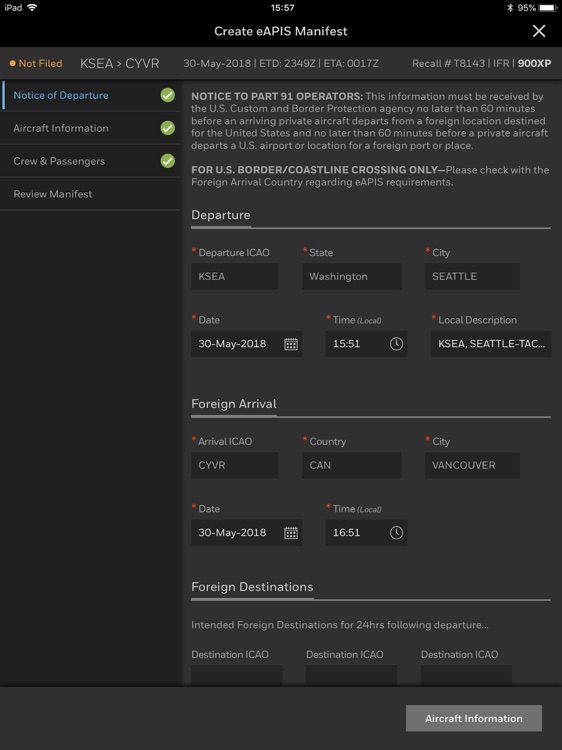The image size is (562, 750).
Task: Click the third Destination ICAO field
Action: (466, 675)
